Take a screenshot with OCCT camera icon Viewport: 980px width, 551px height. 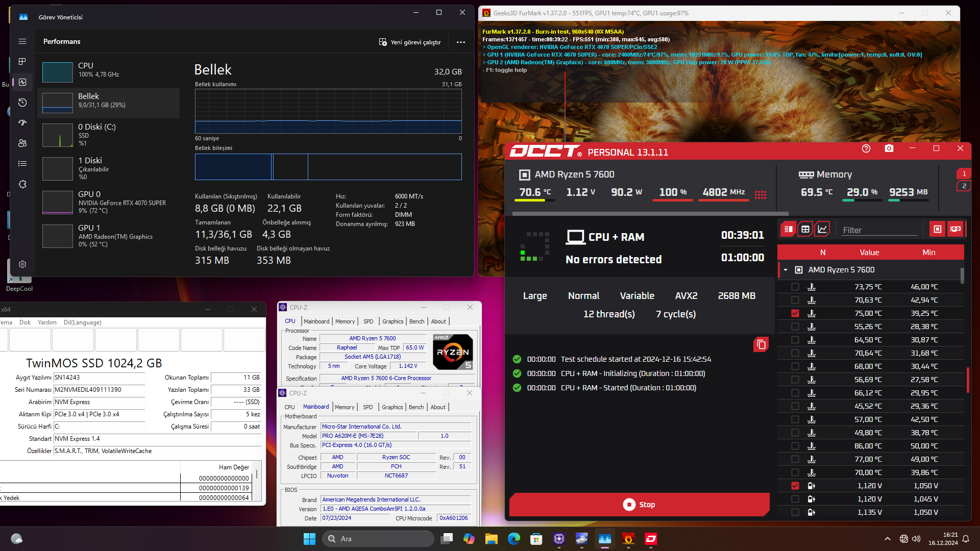point(889,148)
